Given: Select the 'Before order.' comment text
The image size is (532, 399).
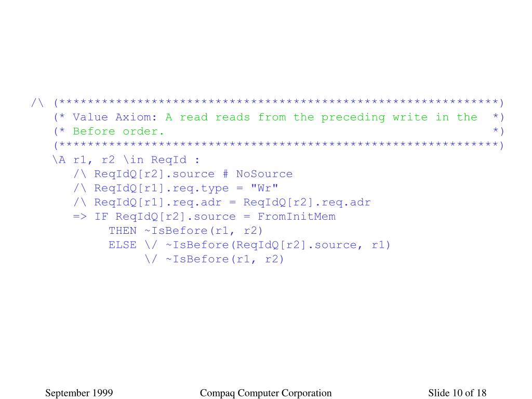Looking at the screenshot, I should tap(118, 131).
